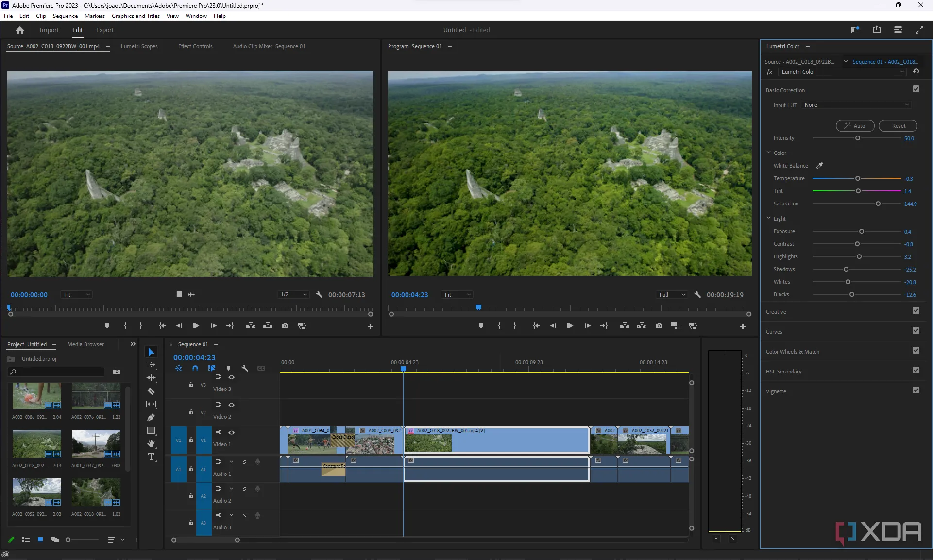The image size is (933, 560).
Task: Switch to the Lumetri Scopes tab
Action: (x=139, y=46)
